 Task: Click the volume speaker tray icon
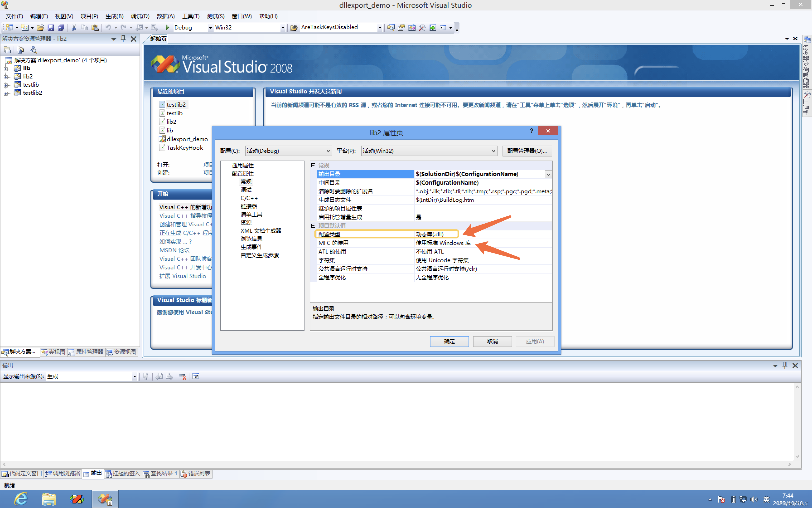click(x=754, y=500)
